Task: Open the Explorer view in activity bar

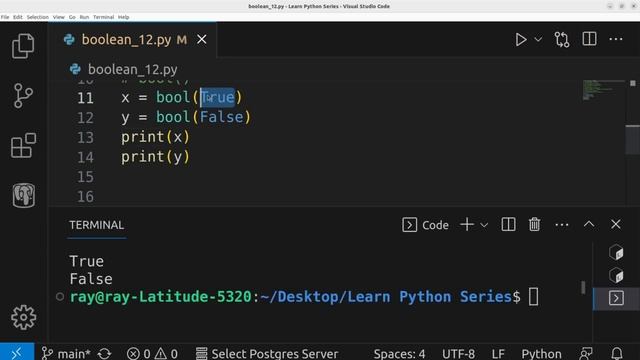Action: pyautogui.click(x=23, y=46)
